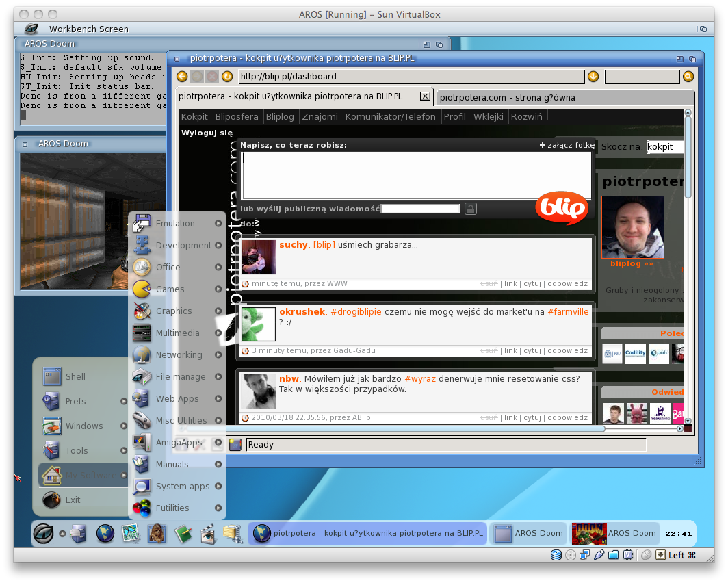Click the Skocz na field containing kokpit
This screenshot has height=583, width=728.
point(665,146)
